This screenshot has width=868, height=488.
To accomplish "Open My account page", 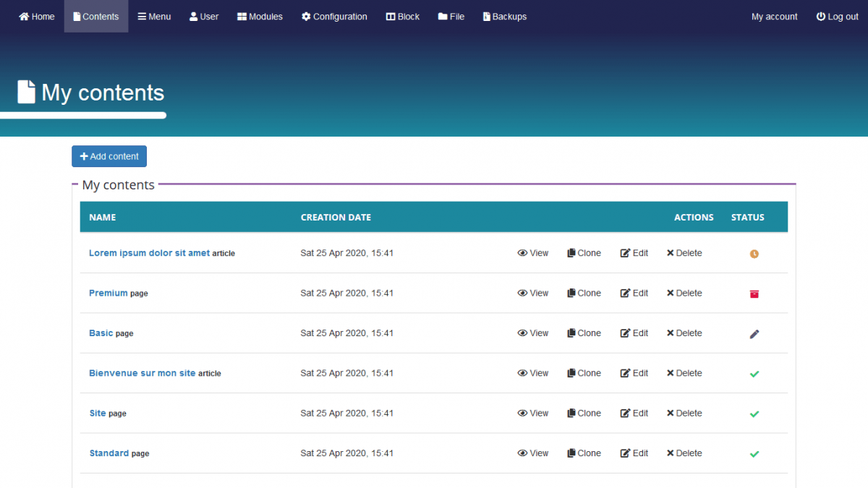I will click(774, 17).
